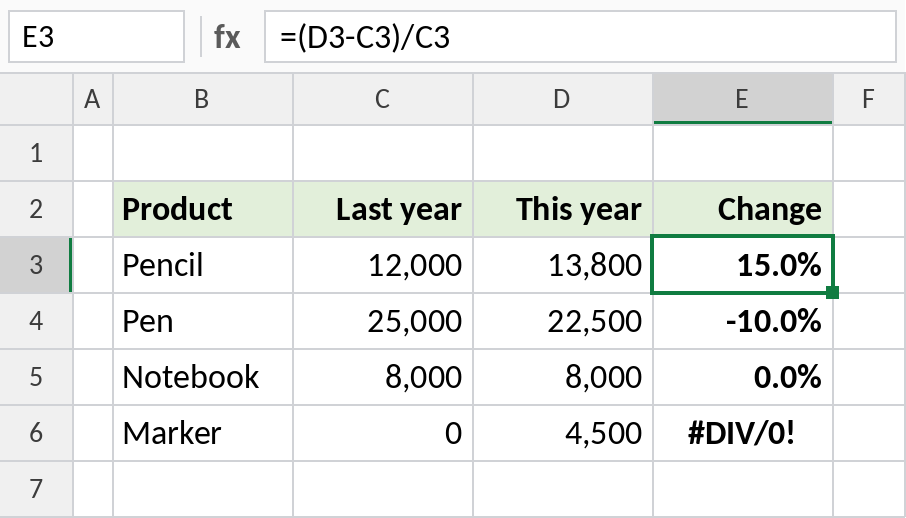Screen dimensions: 906x518
Task: Select the 'Marker' cell
Action: [x=203, y=432]
